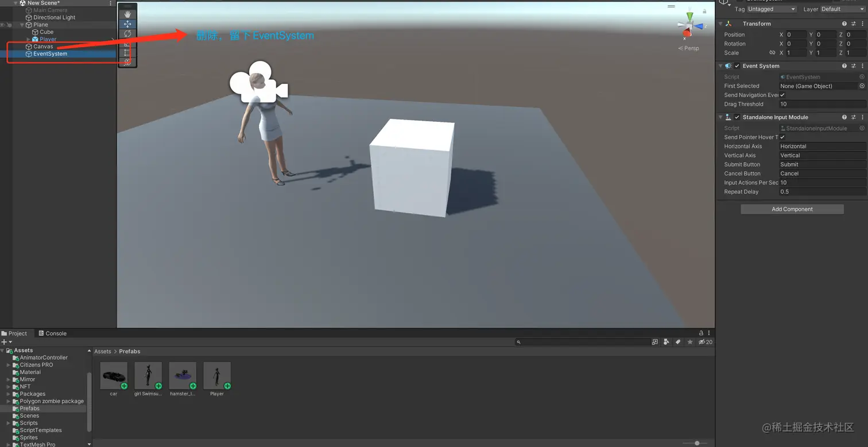Open the Tag dropdown showing Untagged
Screen dimensions: 868x447
(772, 9)
